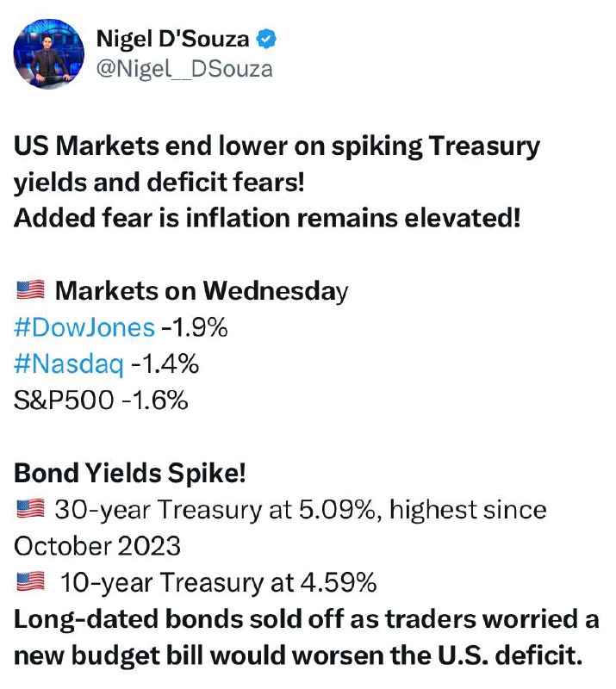Click US flag beside Markets on Wednesday
This screenshot has width=616, height=689.
pos(30,290)
